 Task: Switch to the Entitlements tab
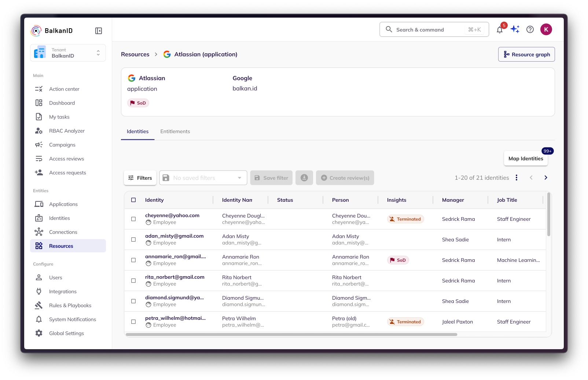point(175,132)
